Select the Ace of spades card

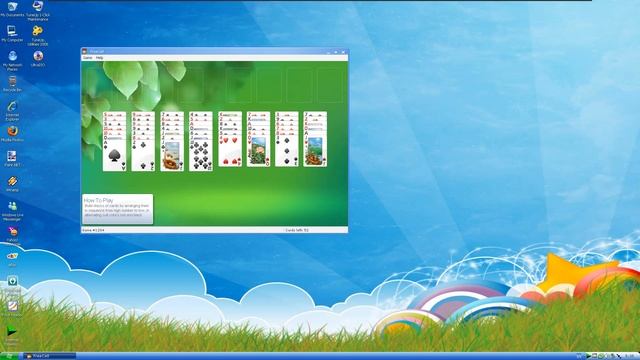114,156
